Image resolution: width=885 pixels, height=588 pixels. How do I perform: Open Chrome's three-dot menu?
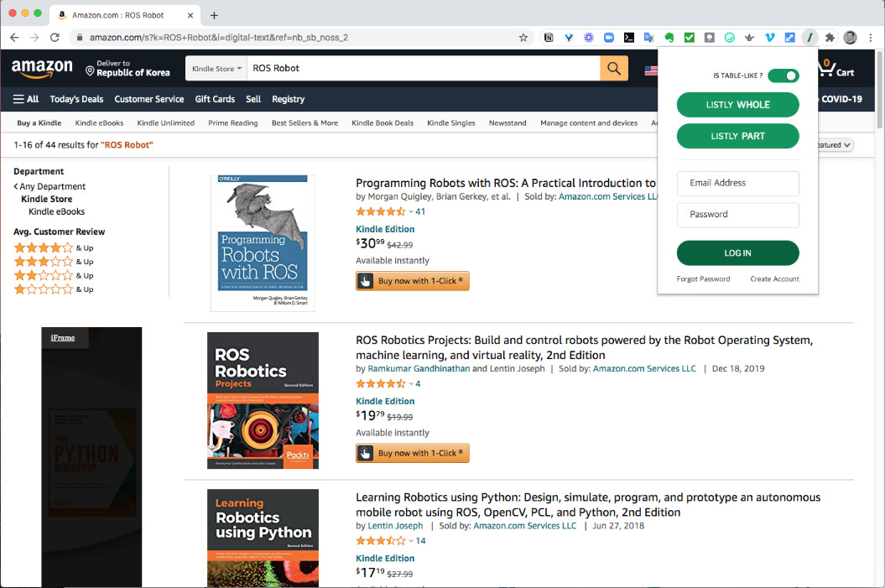click(x=871, y=38)
